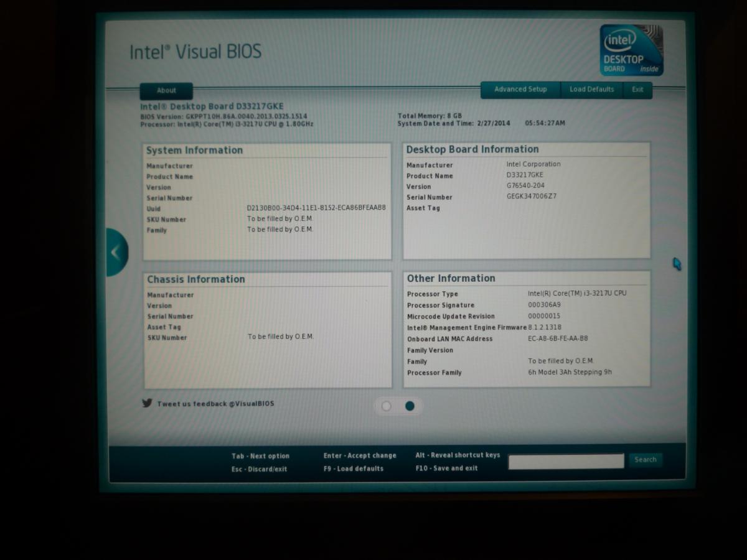Click the Search button
This screenshot has width=747, height=560.
tap(646, 460)
